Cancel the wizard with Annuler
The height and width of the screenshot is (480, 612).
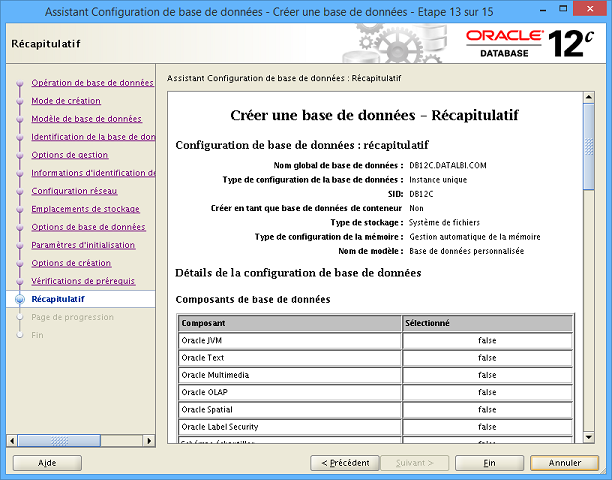[564, 463]
